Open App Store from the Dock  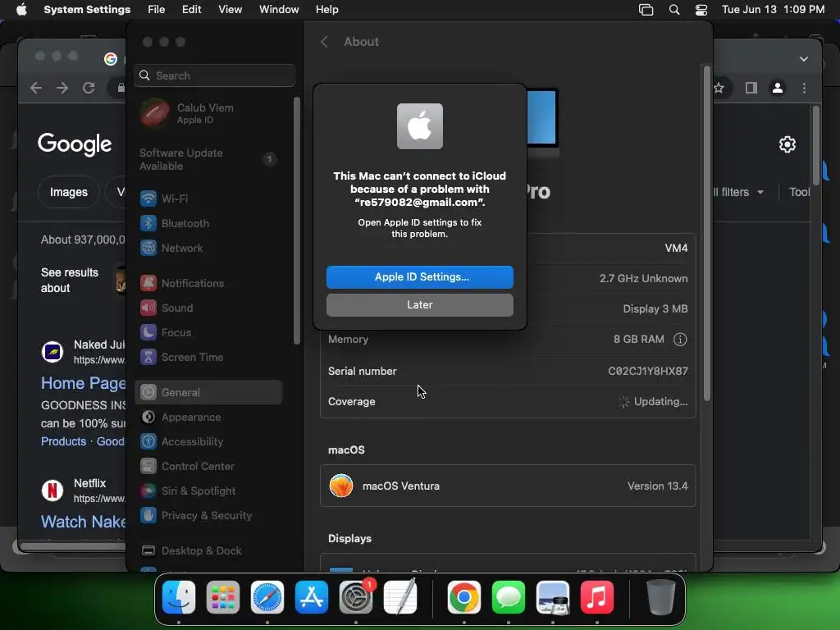[x=311, y=597]
